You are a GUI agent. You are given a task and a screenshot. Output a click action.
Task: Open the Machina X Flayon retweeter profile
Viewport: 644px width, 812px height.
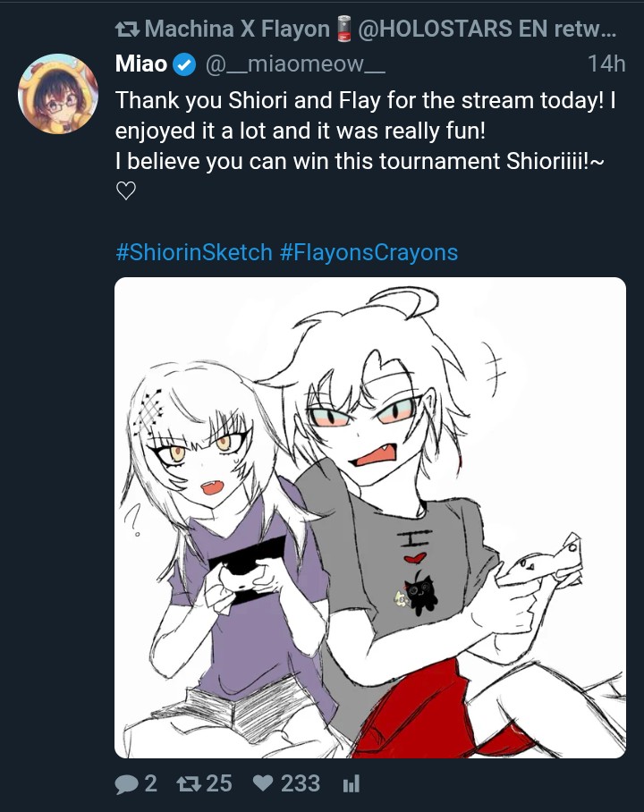[237, 29]
